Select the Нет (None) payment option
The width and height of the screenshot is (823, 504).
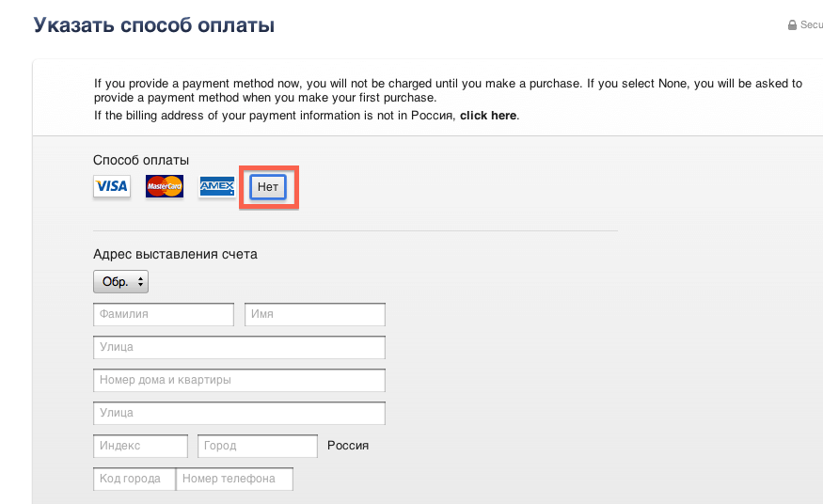coord(268,187)
